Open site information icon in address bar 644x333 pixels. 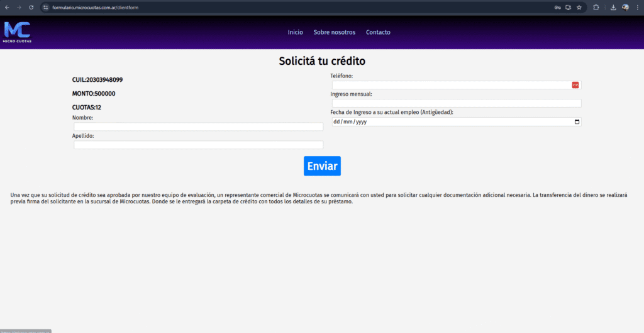click(45, 8)
